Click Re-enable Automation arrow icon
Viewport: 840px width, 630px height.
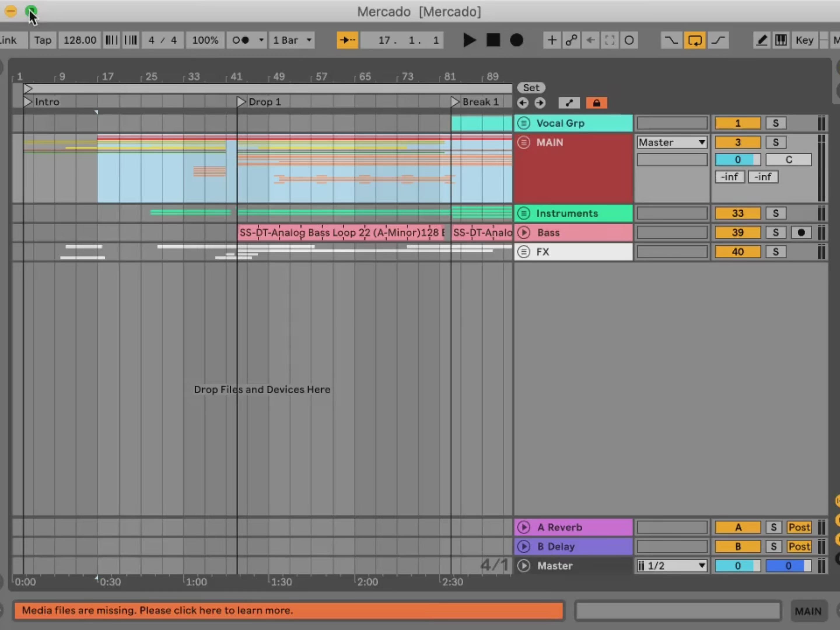click(591, 40)
